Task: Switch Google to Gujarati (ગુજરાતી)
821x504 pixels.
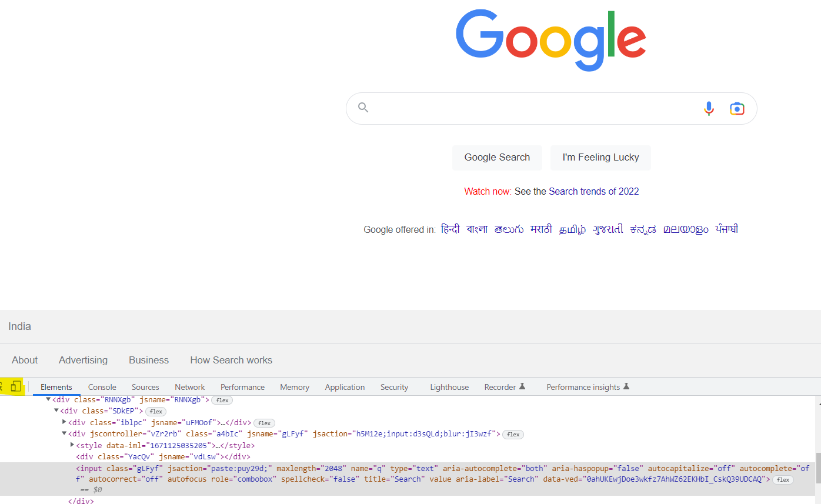Action: (x=608, y=229)
